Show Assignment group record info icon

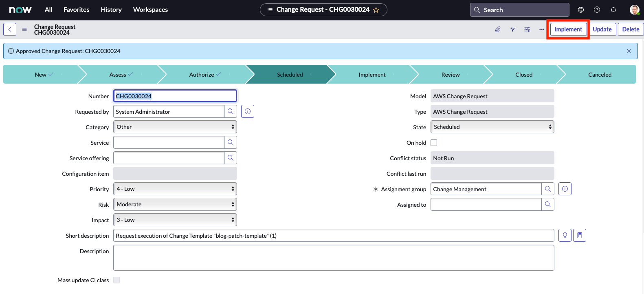pos(565,189)
